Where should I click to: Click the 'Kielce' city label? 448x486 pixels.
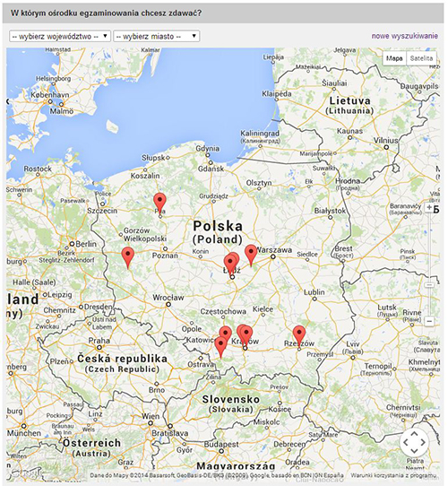point(263,309)
